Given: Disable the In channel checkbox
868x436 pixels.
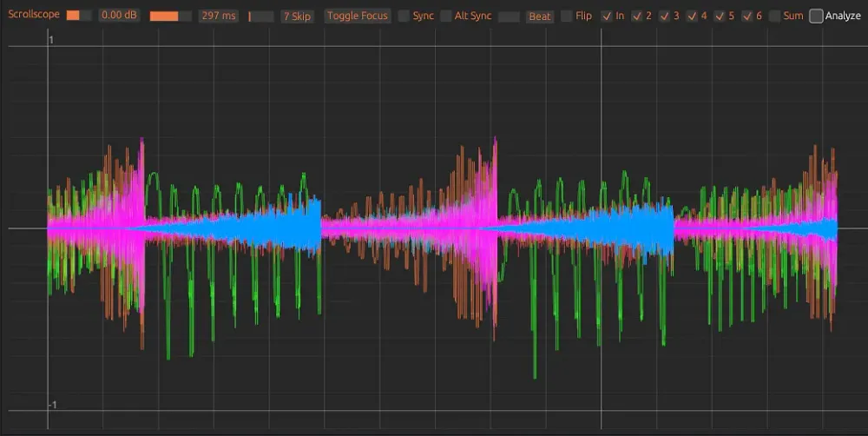Looking at the screenshot, I should pos(607,17).
